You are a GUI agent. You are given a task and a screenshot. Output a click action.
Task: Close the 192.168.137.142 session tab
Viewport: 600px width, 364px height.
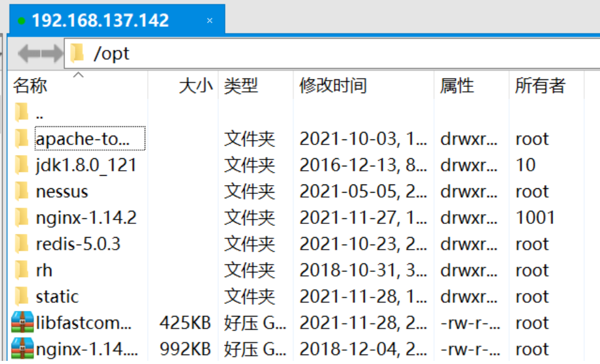tap(210, 20)
